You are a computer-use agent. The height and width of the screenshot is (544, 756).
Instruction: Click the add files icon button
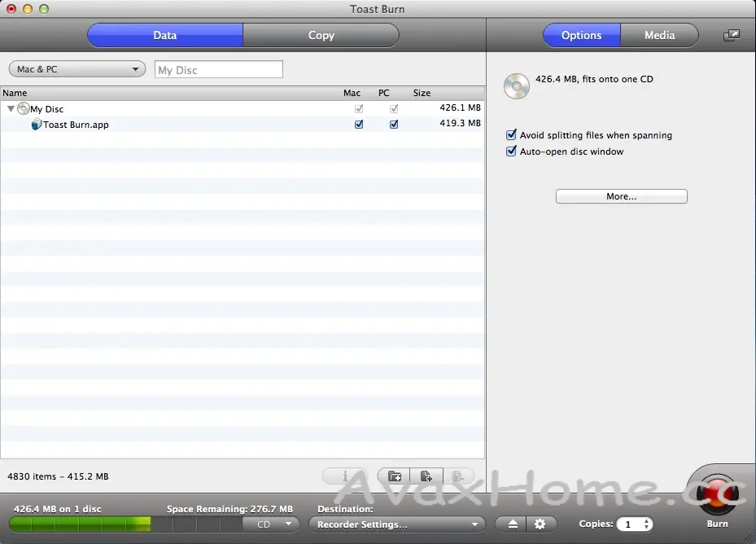(426, 476)
